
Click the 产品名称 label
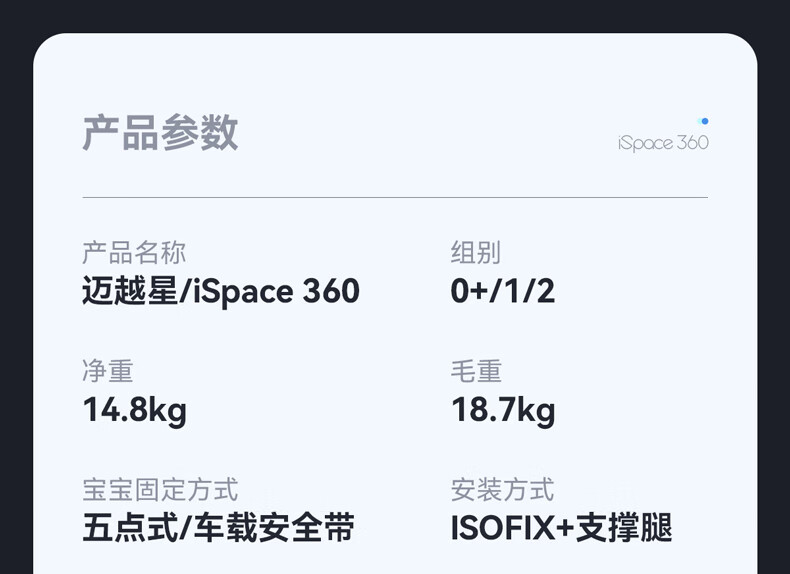(134, 252)
